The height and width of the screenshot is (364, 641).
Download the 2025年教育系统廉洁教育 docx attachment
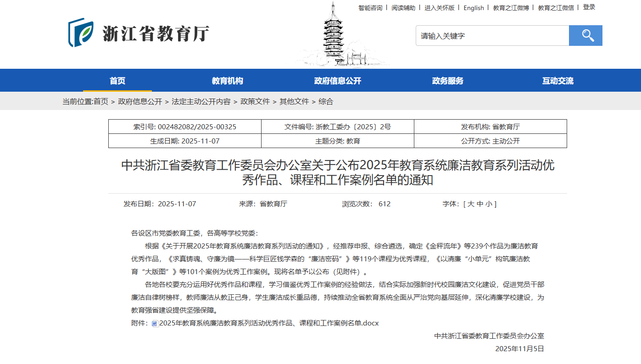pyautogui.click(x=268, y=323)
